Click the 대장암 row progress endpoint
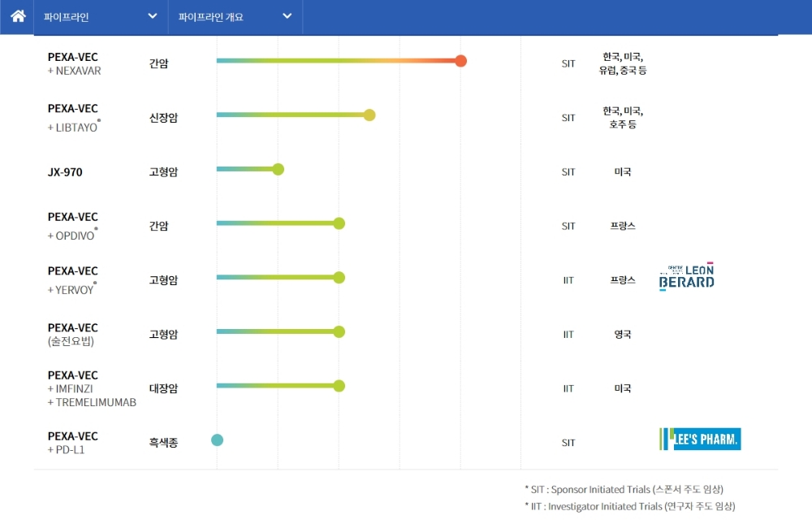812x524 pixels. pos(339,386)
